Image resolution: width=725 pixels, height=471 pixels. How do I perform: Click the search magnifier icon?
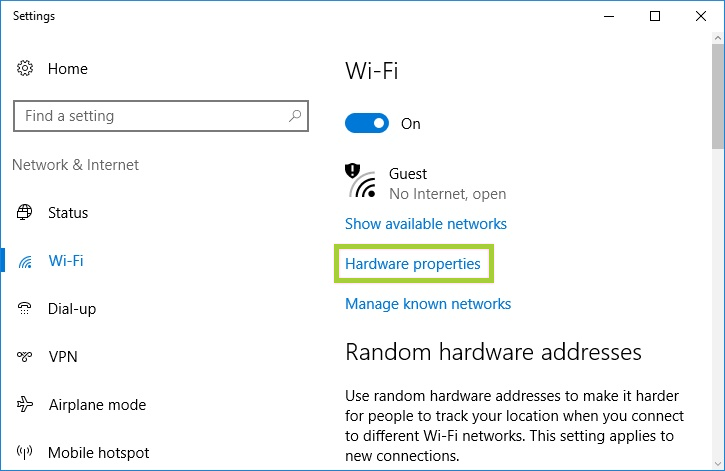click(295, 116)
